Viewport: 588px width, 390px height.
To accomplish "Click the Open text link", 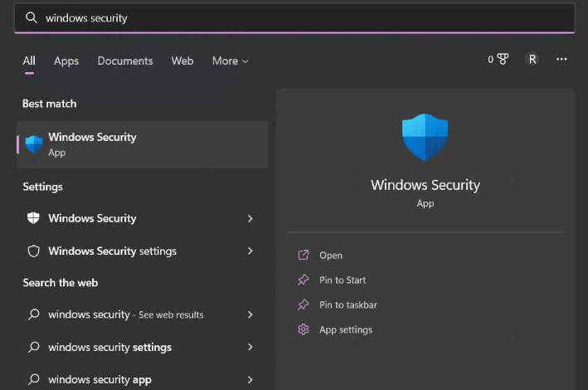I will pos(331,256).
